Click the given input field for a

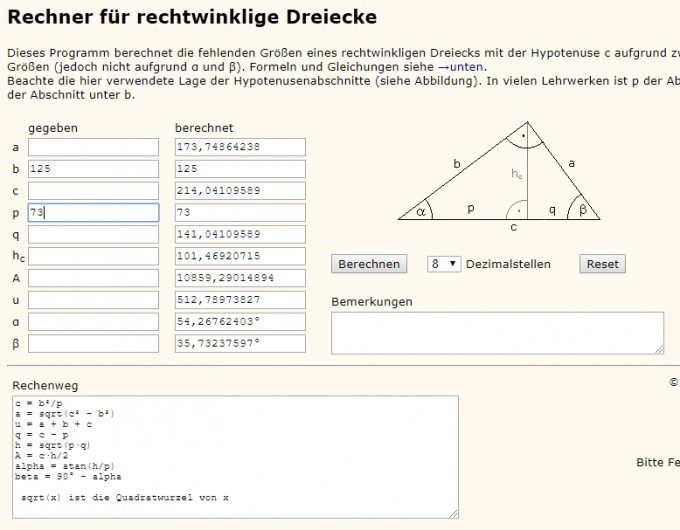pyautogui.click(x=93, y=147)
